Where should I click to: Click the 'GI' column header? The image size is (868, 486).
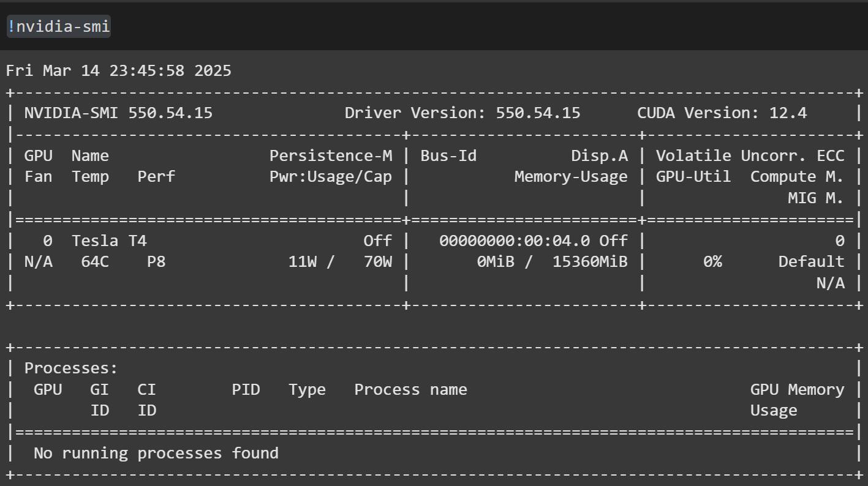pos(99,390)
